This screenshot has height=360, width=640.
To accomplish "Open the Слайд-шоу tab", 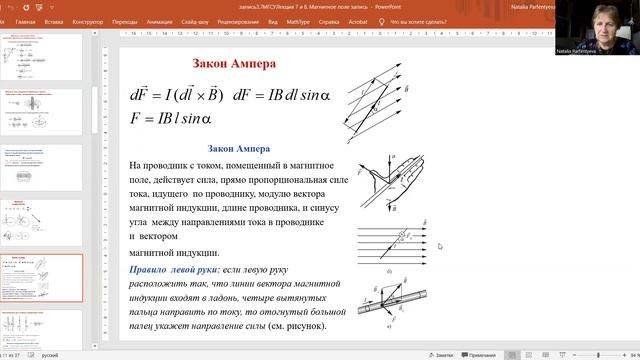I will pos(195,22).
